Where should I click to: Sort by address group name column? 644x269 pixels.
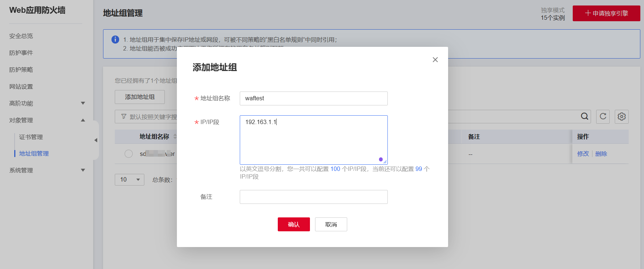pos(175,137)
